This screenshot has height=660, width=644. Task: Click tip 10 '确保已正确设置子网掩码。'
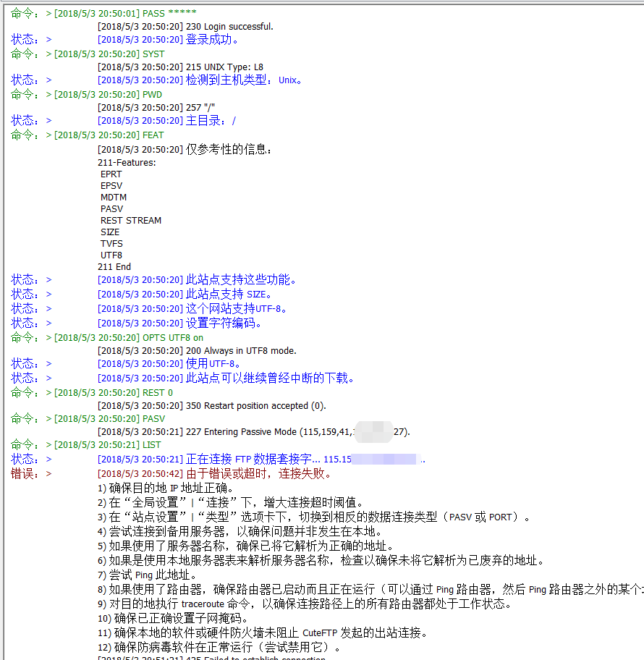(x=173, y=618)
